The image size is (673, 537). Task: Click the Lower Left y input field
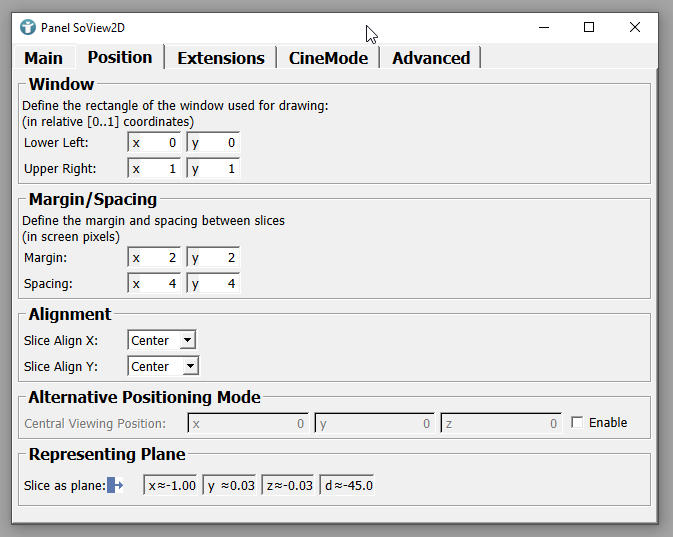pos(213,143)
